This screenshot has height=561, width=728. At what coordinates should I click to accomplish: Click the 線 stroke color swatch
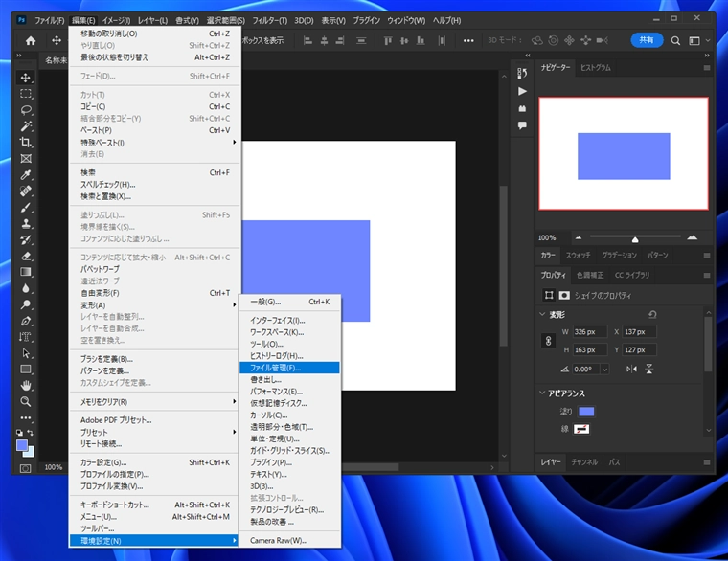click(581, 429)
